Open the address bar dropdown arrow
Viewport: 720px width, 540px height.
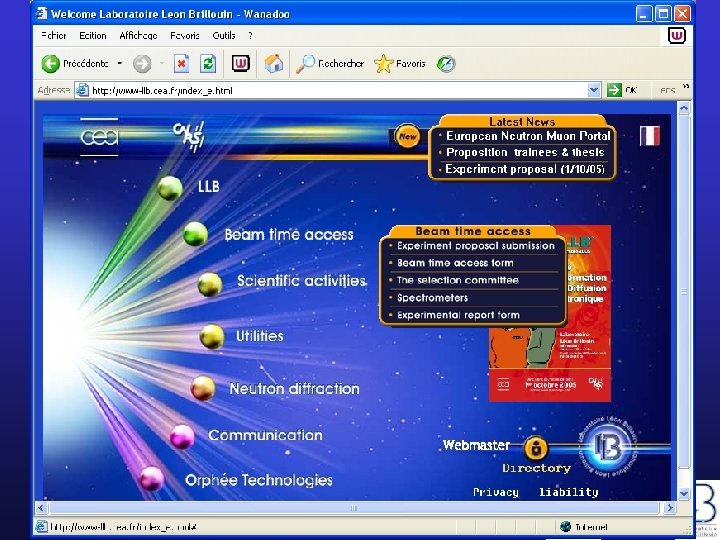pos(594,90)
